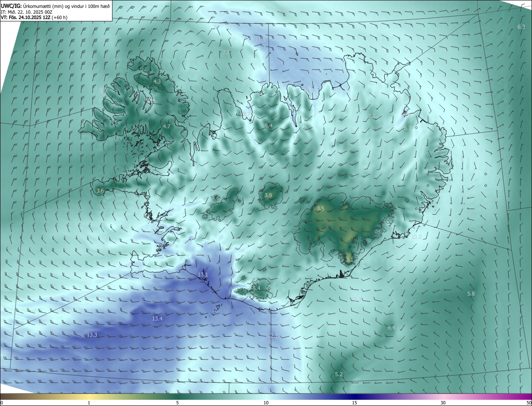Click the '1' tick on the color scale
This screenshot has height=406, width=532.
[89, 403]
